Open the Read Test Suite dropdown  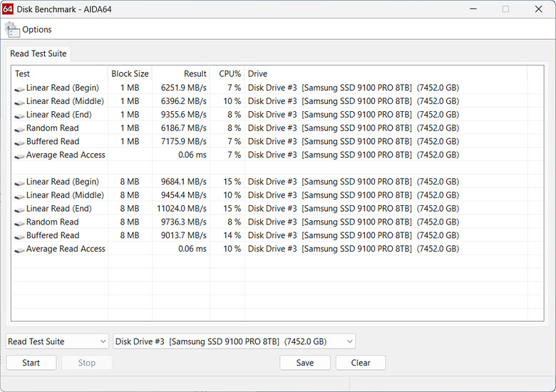(58, 341)
